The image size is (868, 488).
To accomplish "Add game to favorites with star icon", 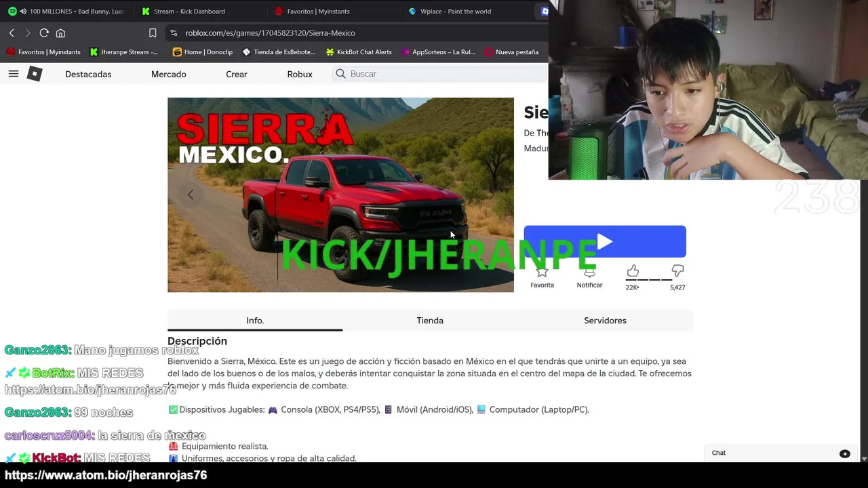I will [542, 272].
